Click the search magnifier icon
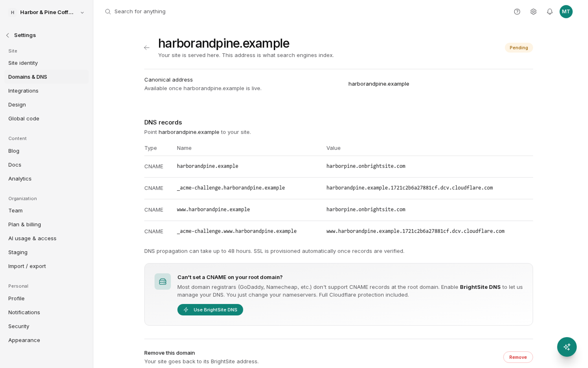The image size is (588, 368). pos(108,12)
